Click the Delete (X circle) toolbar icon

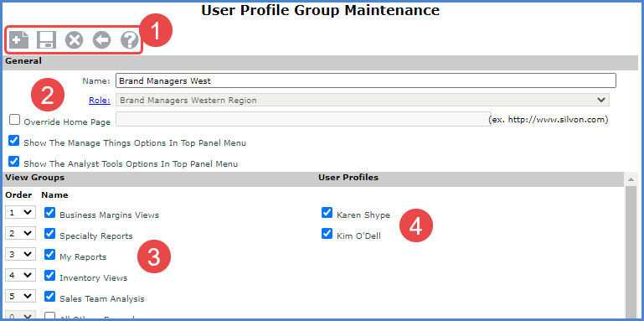pyautogui.click(x=74, y=40)
